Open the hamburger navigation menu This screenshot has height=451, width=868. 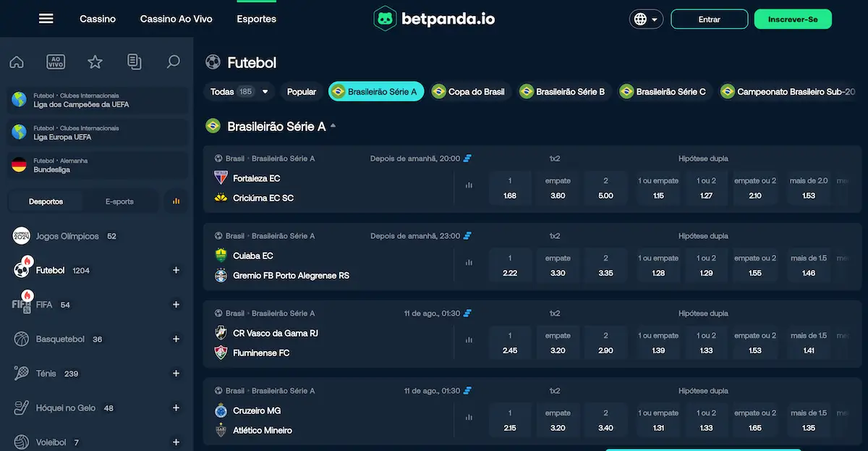[46, 18]
